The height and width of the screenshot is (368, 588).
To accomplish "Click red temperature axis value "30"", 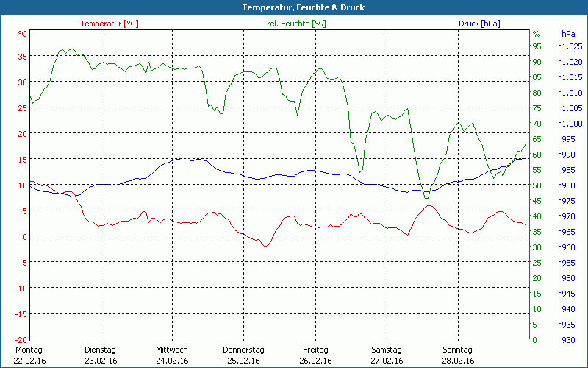I will [x=23, y=82].
